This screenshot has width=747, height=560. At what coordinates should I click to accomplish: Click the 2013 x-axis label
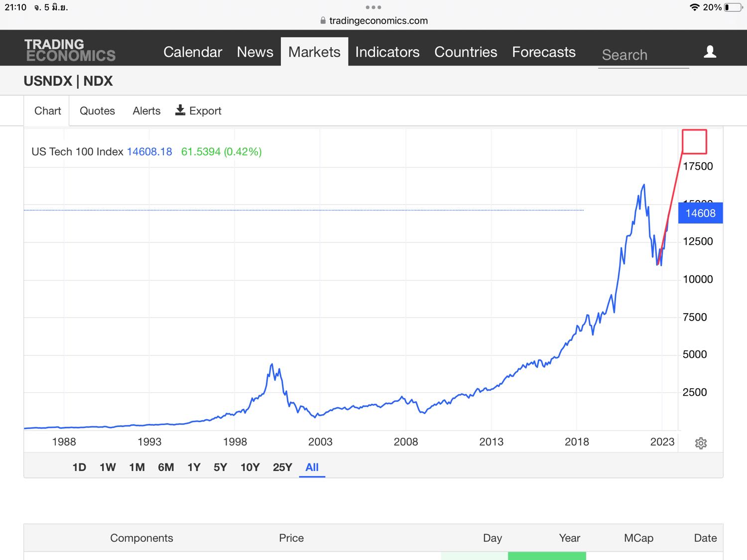[x=492, y=442]
